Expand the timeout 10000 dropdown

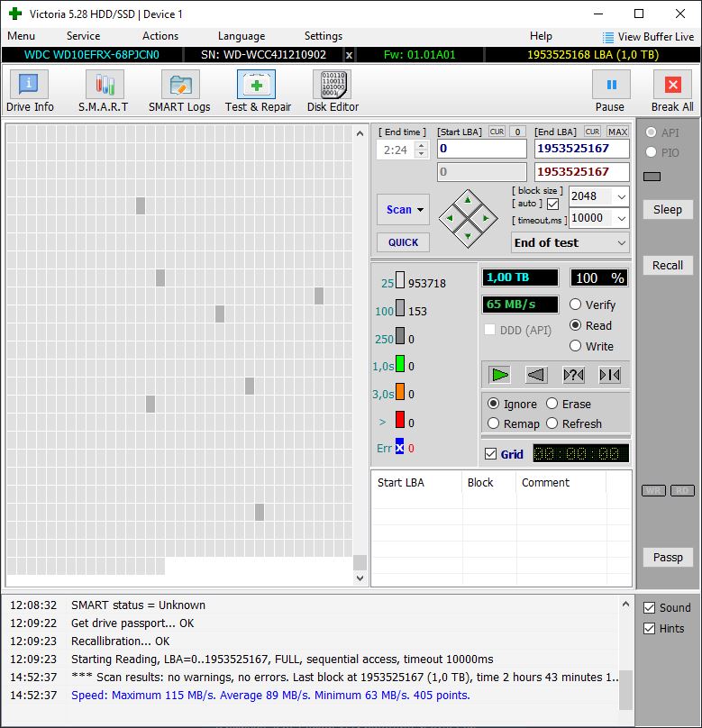621,218
